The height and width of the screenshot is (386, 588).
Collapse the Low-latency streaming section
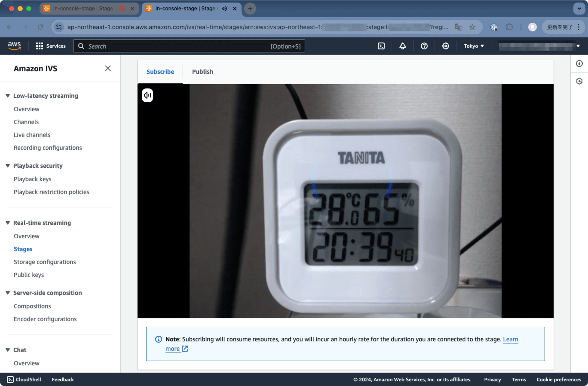(8, 96)
